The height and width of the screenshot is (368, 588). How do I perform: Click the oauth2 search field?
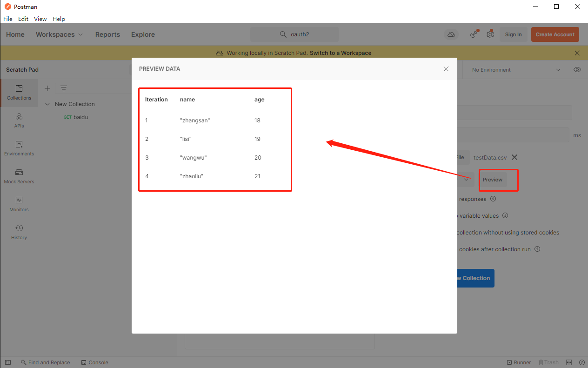click(294, 34)
